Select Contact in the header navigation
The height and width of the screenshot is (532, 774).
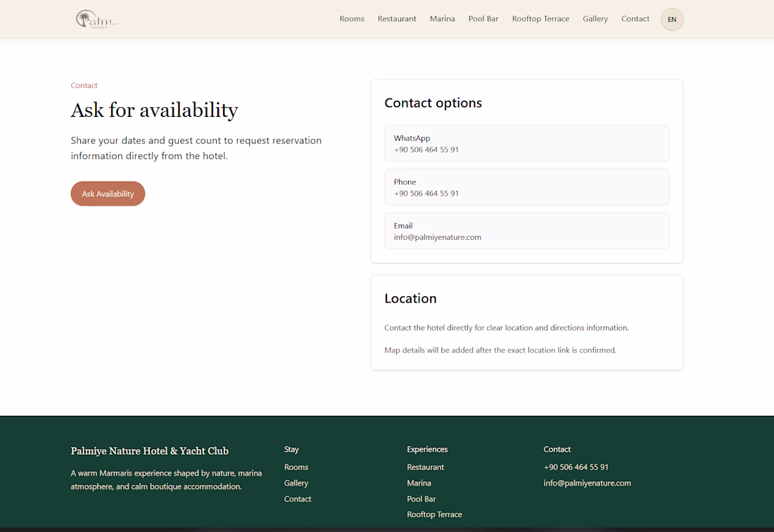click(635, 19)
